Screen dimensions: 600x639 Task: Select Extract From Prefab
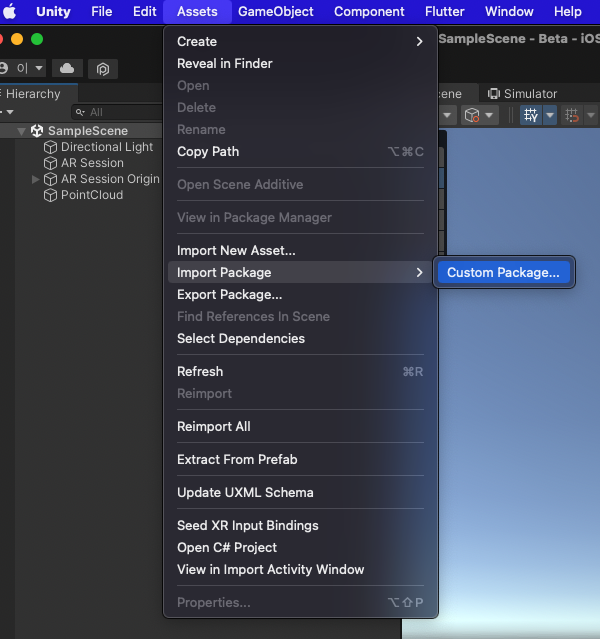(x=300, y=459)
